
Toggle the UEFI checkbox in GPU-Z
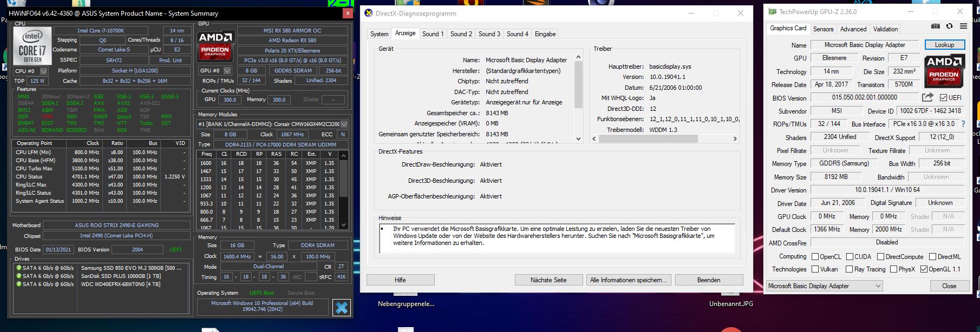(944, 98)
